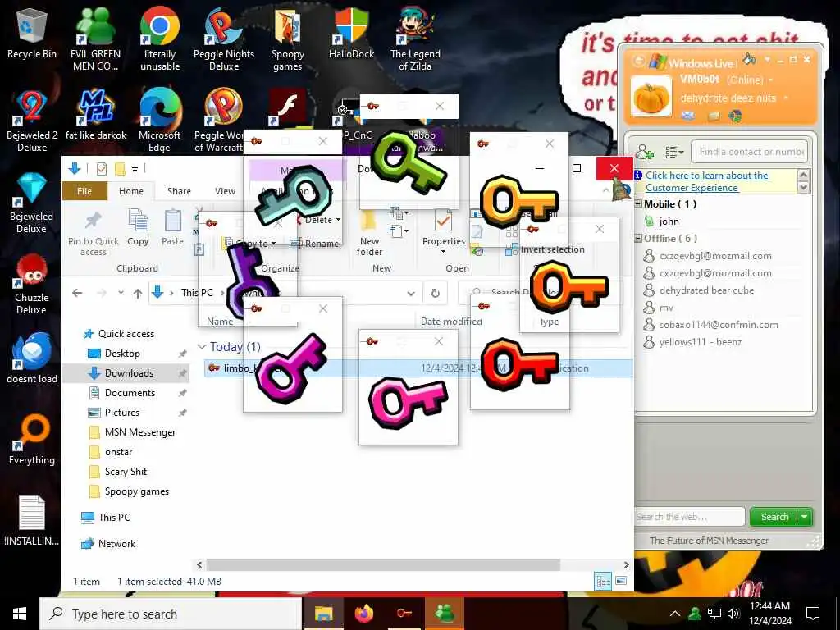The image size is (840, 630).
Task: Select john in the Mobile contacts
Action: coord(669,221)
